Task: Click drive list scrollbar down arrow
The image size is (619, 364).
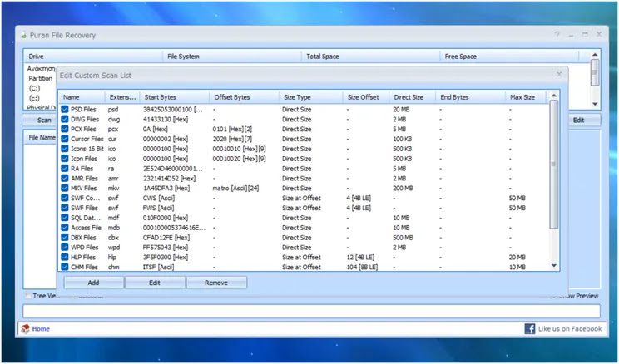Action: point(595,104)
